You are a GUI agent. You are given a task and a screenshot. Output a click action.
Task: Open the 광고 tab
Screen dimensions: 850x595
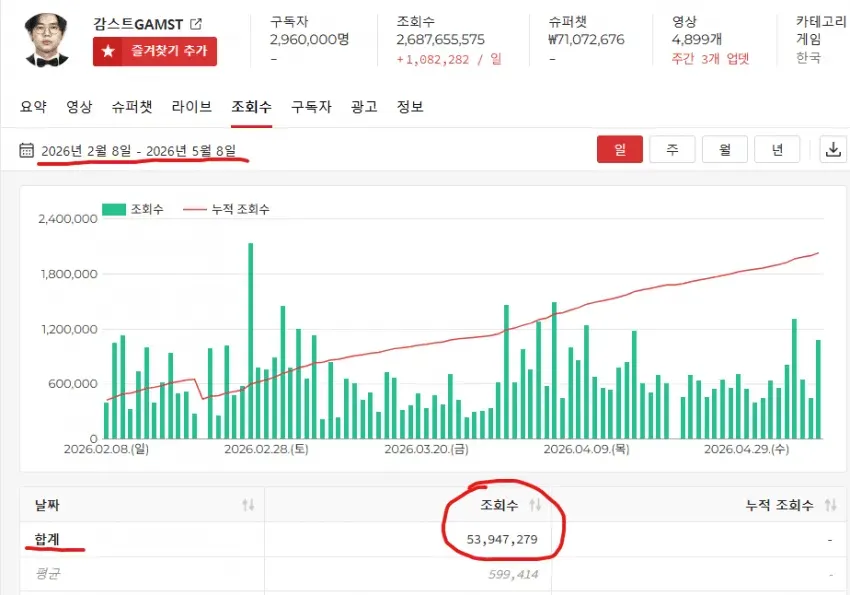364,107
